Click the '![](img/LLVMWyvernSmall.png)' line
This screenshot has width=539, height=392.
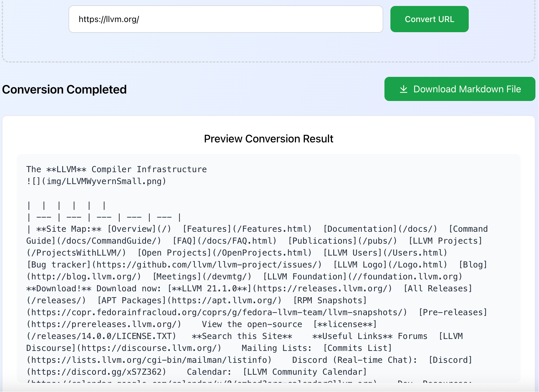pos(96,181)
